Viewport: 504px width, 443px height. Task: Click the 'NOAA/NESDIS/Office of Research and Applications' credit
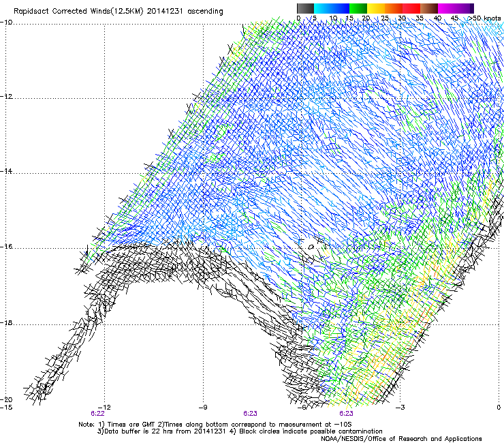[x=401, y=439]
